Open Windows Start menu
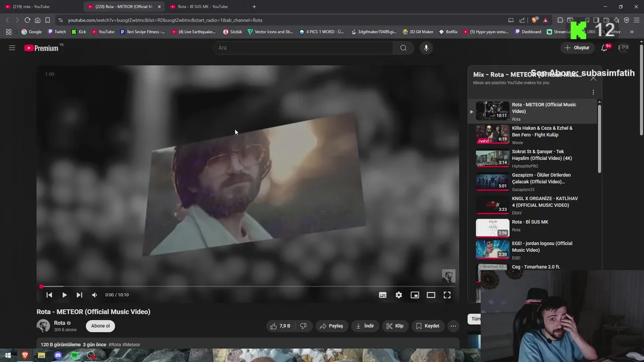Viewport: 644px width, 362px height. point(8,355)
